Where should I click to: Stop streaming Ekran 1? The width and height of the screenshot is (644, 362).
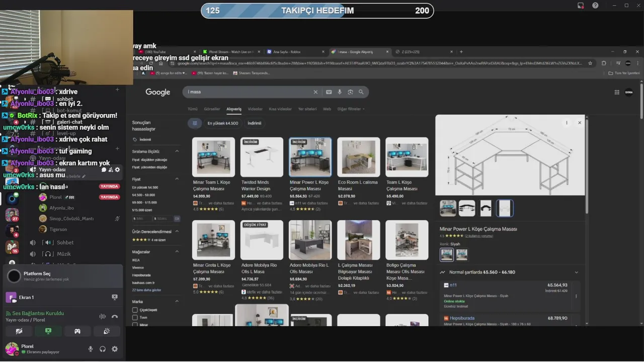click(115, 298)
